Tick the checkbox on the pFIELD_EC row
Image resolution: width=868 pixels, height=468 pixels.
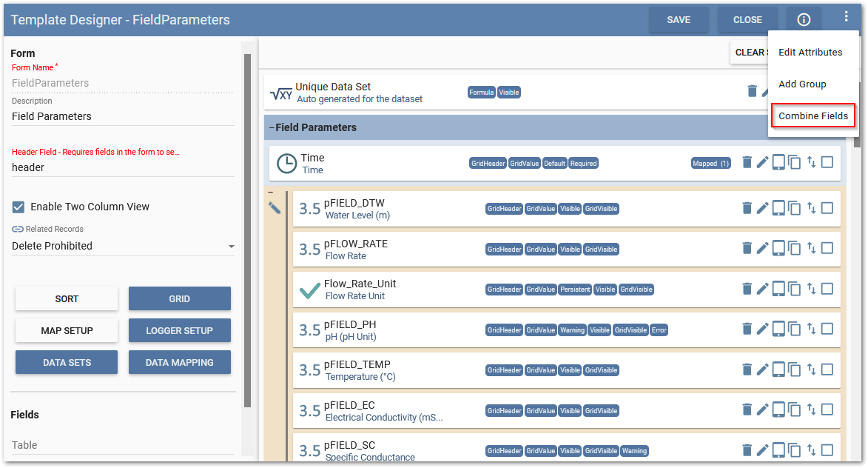click(x=827, y=409)
